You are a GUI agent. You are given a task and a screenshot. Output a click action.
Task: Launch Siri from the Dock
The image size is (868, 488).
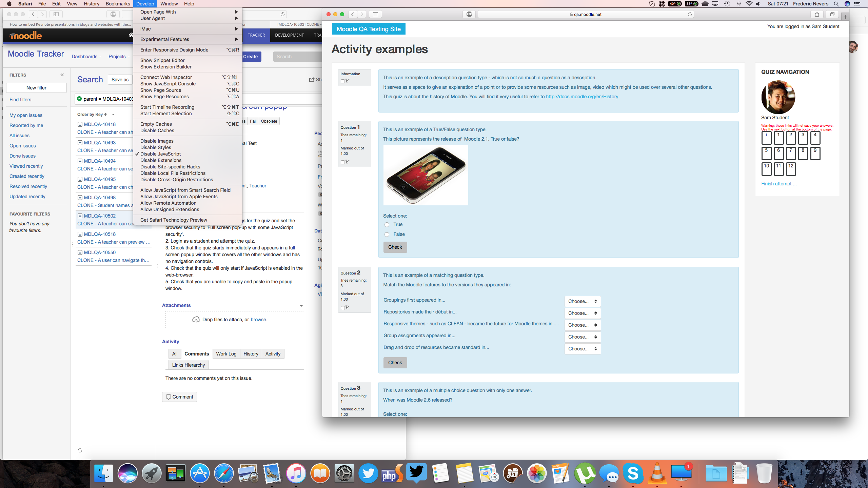click(x=127, y=473)
